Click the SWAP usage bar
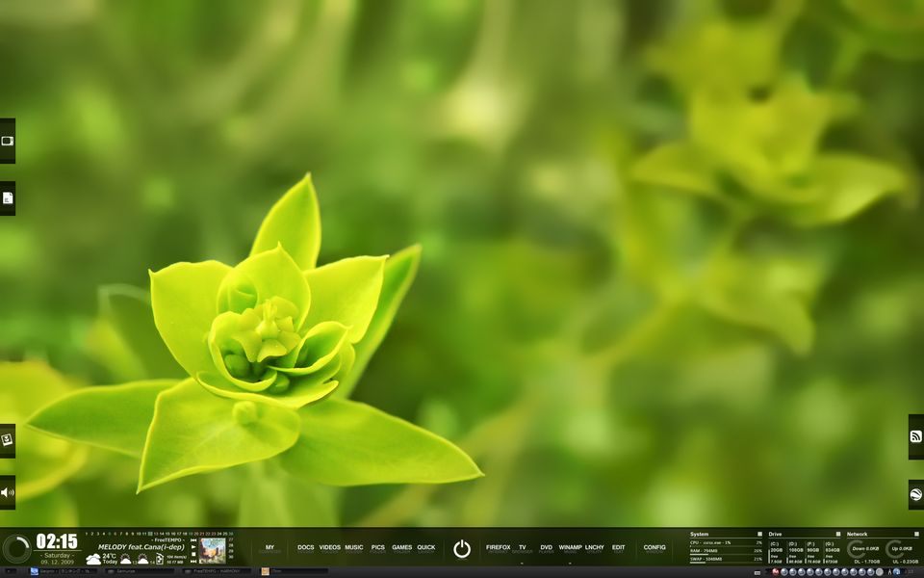 coord(726,561)
